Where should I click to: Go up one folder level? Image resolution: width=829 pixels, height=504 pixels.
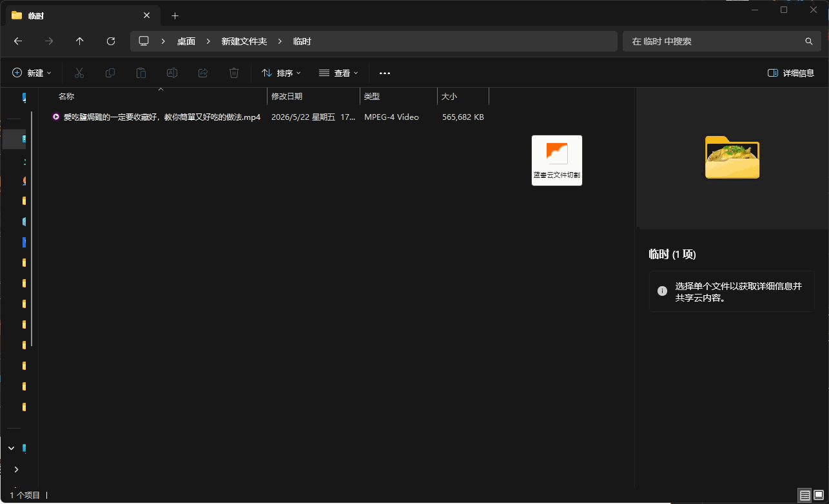[x=80, y=41]
